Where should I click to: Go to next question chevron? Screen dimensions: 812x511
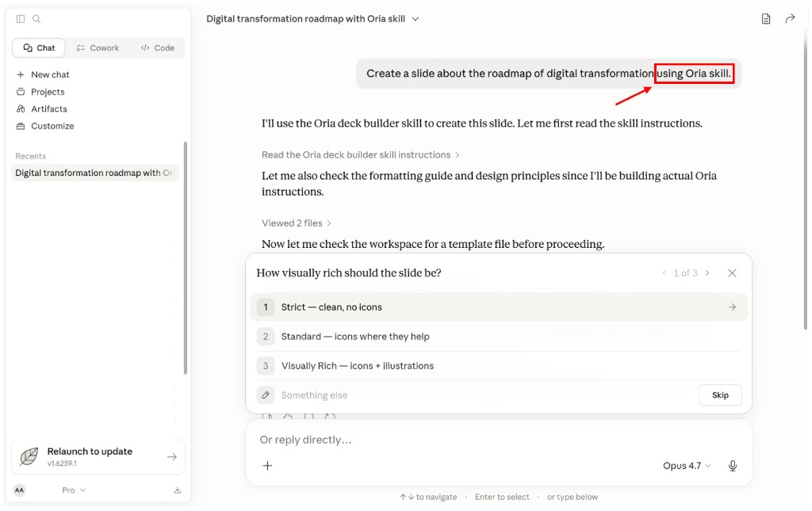click(707, 273)
